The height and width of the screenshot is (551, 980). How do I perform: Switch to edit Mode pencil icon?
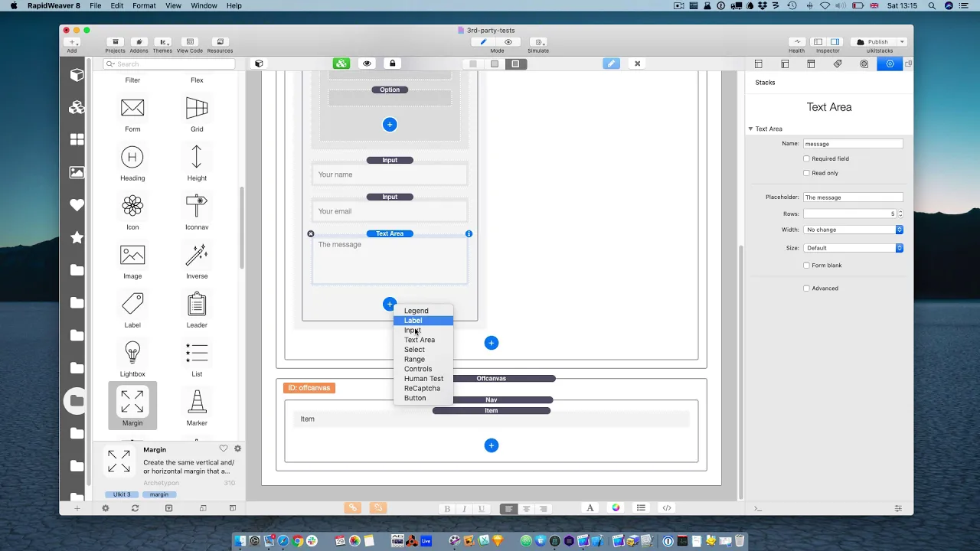(x=483, y=42)
